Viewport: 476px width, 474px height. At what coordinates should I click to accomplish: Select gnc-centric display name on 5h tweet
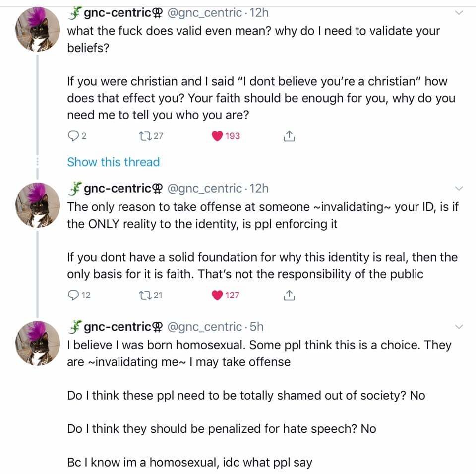pos(118,327)
